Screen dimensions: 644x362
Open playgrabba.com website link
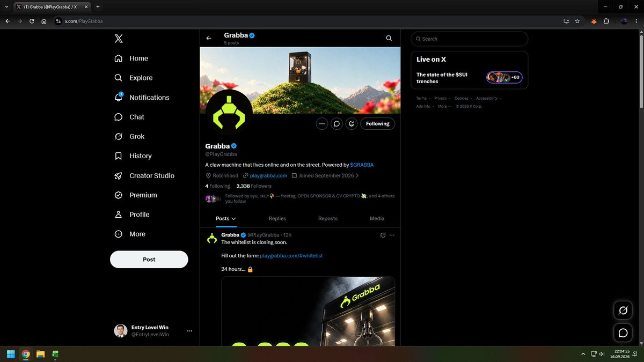[268, 175]
